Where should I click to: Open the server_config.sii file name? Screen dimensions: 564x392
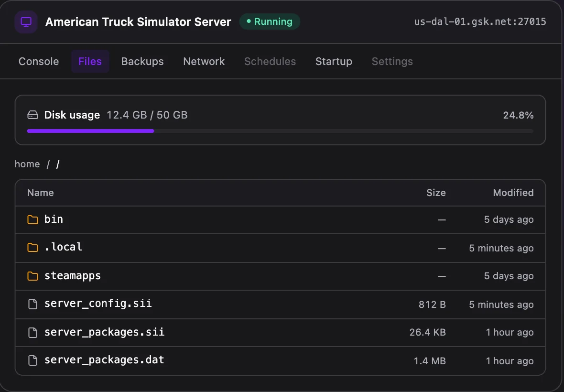click(98, 304)
